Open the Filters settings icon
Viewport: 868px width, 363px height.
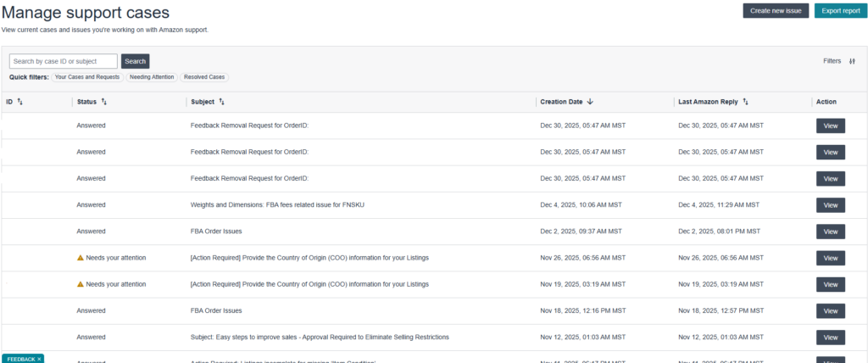click(852, 61)
